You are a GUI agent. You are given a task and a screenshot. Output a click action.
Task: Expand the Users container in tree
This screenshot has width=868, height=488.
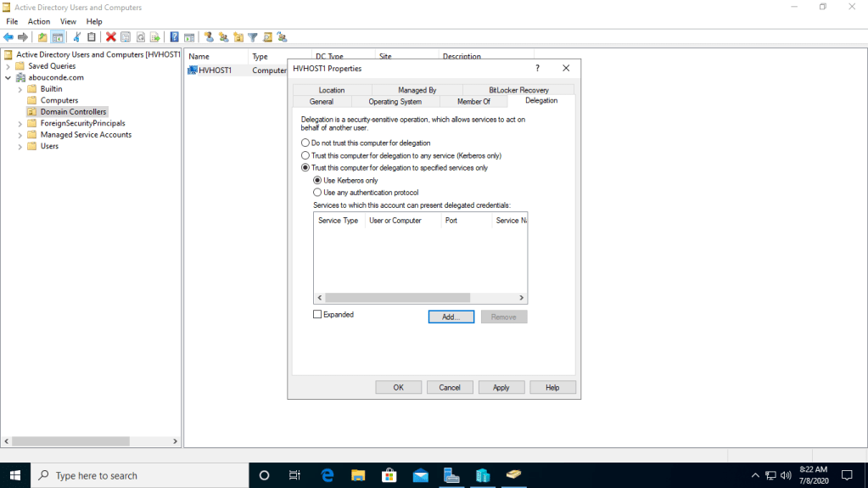pyautogui.click(x=20, y=146)
